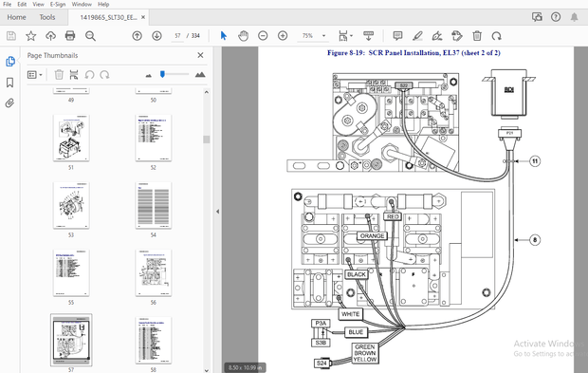
Task: Select the 1419865_SLT30 document tab
Action: coord(108,18)
